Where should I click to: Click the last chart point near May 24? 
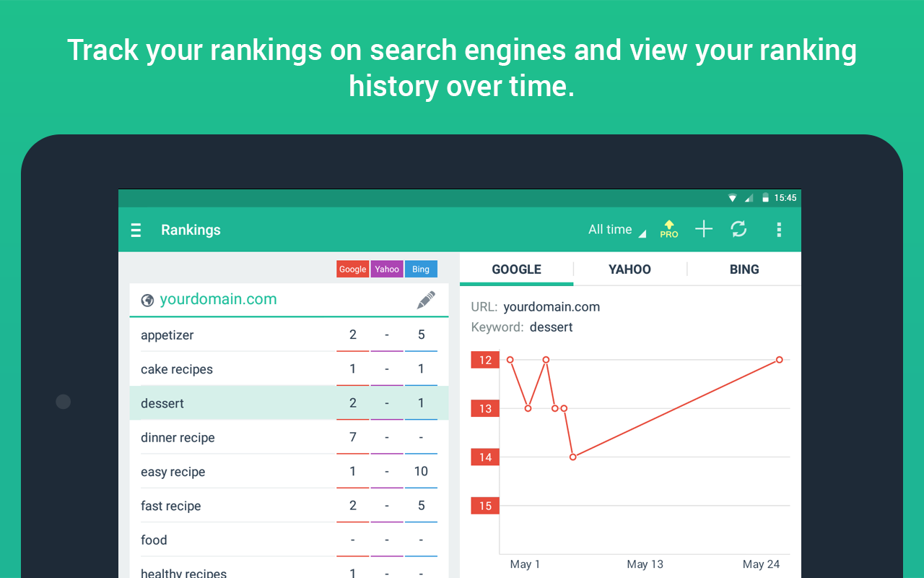(x=780, y=360)
